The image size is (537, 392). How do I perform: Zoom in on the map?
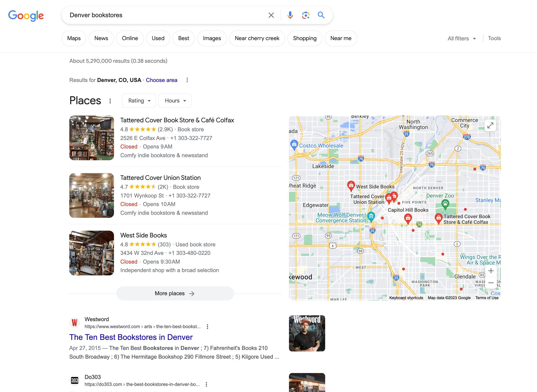click(491, 271)
